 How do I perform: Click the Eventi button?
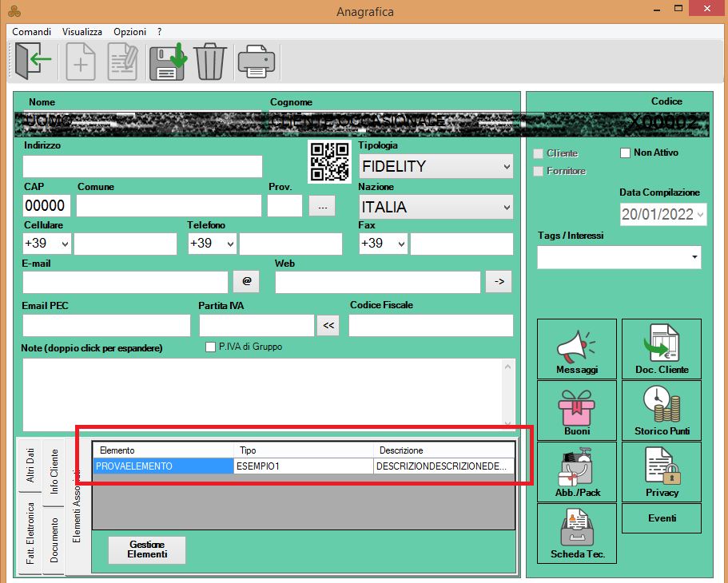coord(662,518)
